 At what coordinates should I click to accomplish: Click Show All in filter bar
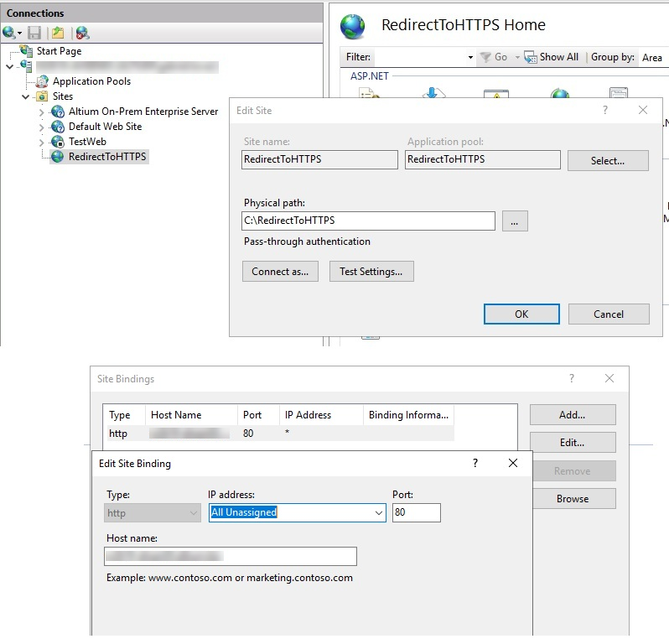point(552,57)
